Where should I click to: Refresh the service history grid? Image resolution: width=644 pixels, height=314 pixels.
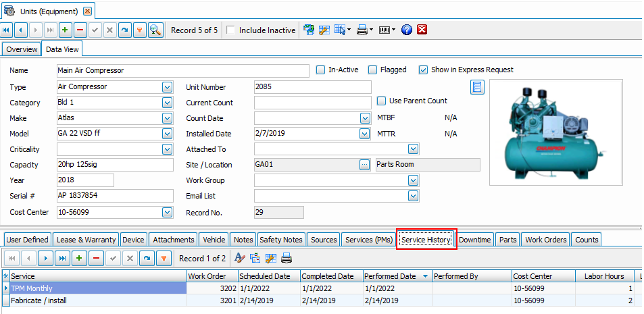click(147, 258)
